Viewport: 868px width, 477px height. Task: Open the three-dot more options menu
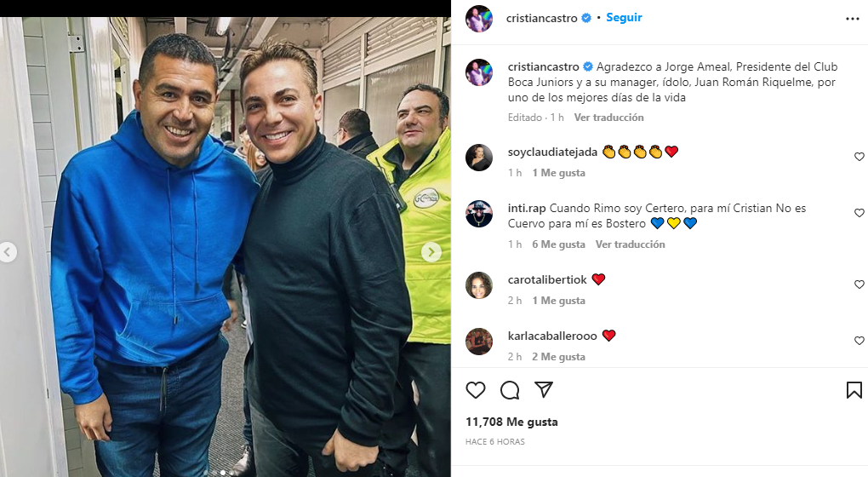853,19
